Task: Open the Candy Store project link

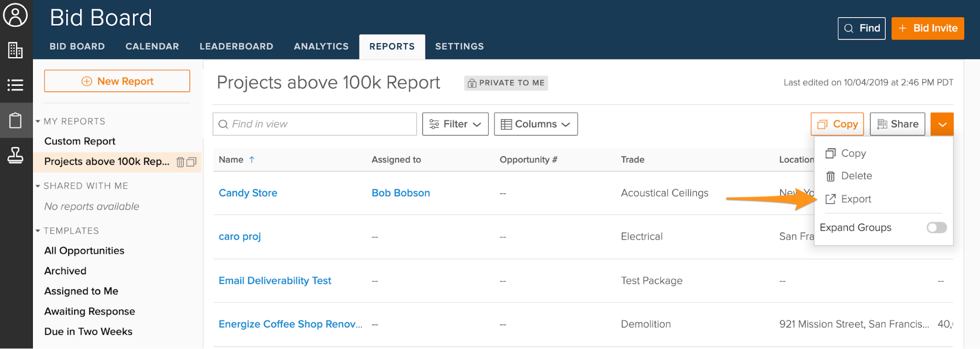Action: coord(248,193)
